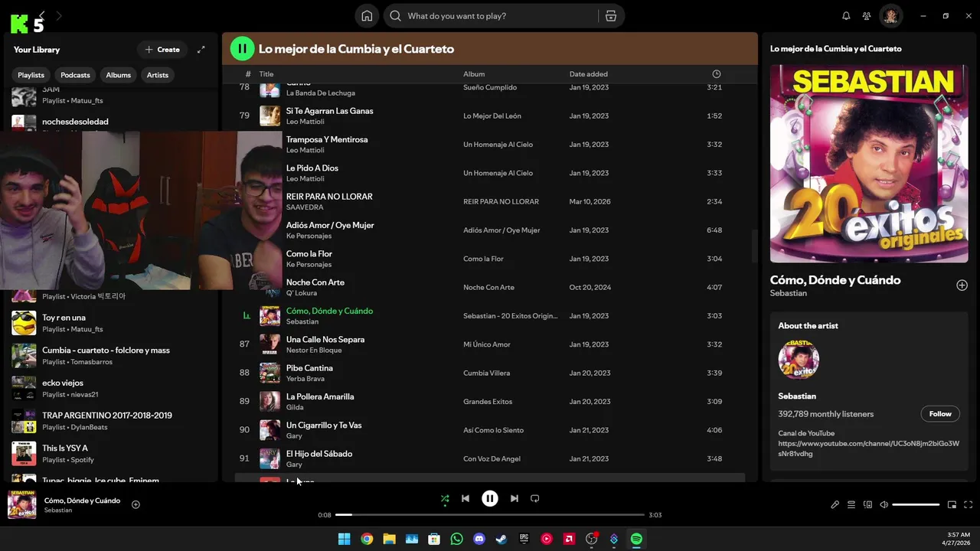Add current song to Liked via sidebar plus
Screen dimensions: 980x551
(x=962, y=285)
